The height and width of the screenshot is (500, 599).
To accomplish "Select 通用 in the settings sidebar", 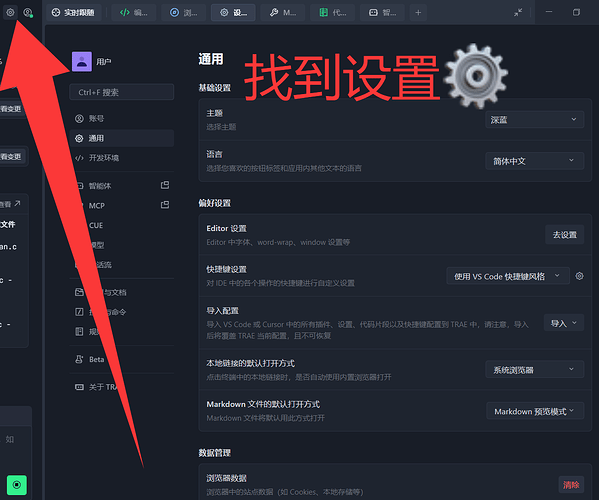I will 121,138.
